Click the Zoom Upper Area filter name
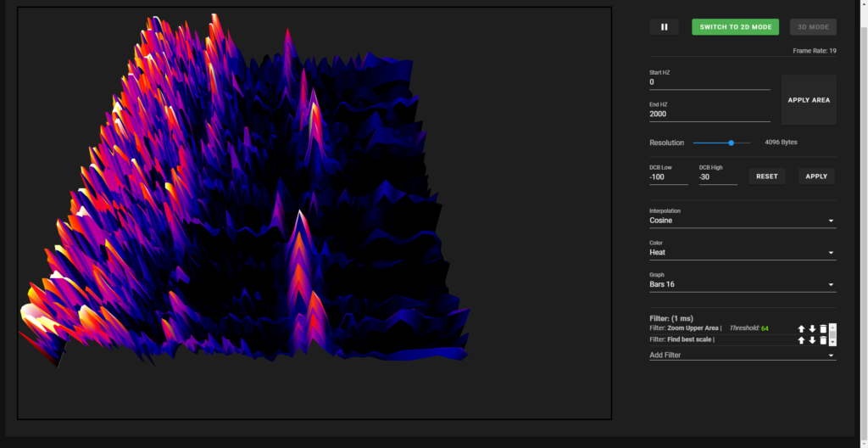The height and width of the screenshot is (448, 868). [x=693, y=328]
